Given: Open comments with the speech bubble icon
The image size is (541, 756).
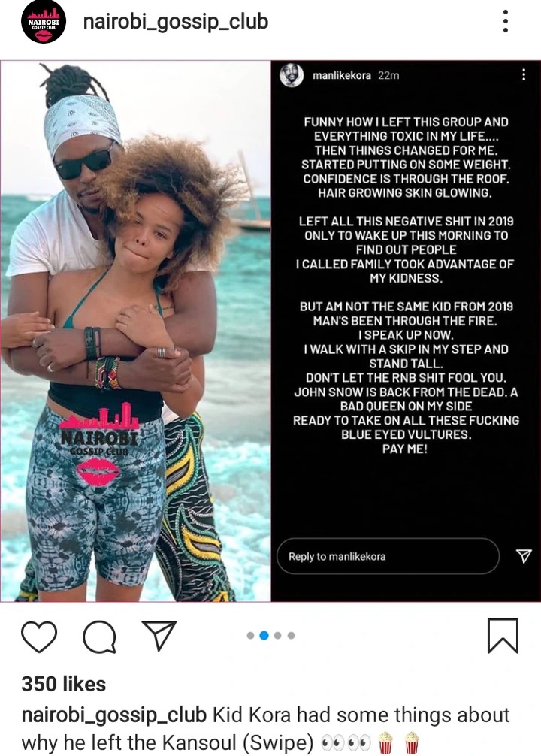Looking at the screenshot, I should pyautogui.click(x=99, y=637).
